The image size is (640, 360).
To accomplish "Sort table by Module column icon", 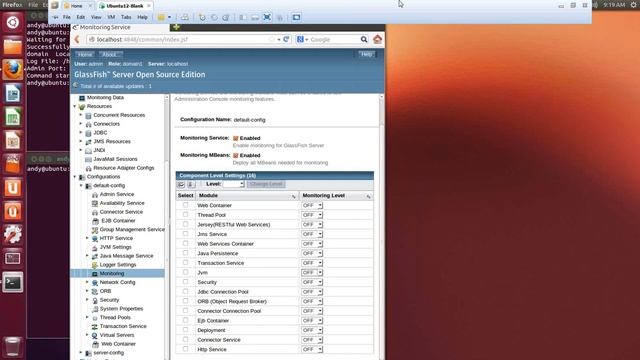I will 293,196.
